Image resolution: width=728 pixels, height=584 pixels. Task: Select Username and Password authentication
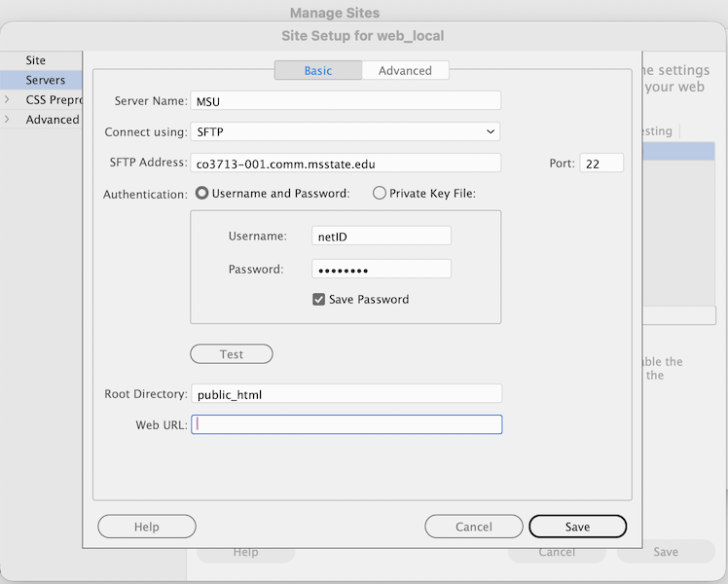click(203, 194)
